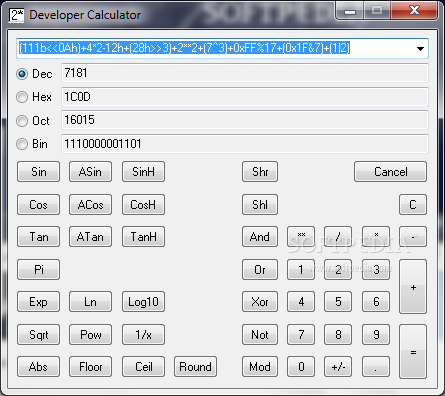Click digit 4 button
The height and width of the screenshot is (396, 445).
tap(301, 302)
